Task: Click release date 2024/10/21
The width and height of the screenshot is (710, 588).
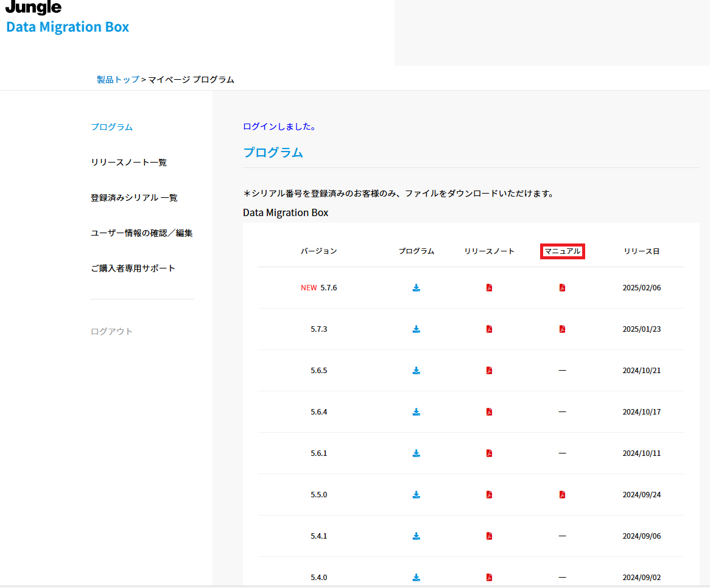Action: tap(642, 371)
